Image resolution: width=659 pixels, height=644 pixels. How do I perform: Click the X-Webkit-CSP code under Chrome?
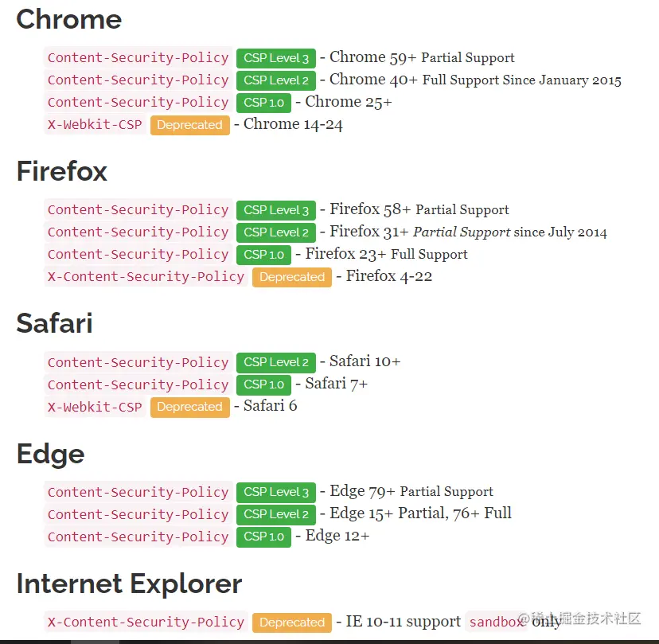(x=95, y=125)
